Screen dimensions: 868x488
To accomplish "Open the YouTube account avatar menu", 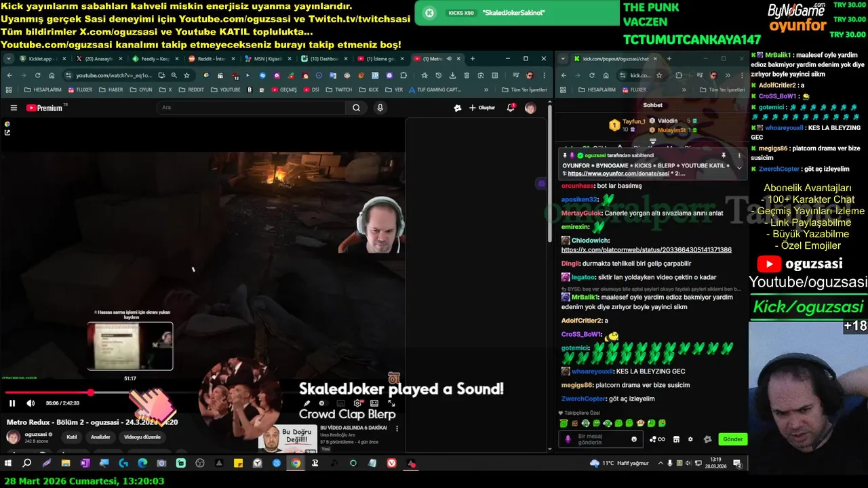I will point(530,108).
